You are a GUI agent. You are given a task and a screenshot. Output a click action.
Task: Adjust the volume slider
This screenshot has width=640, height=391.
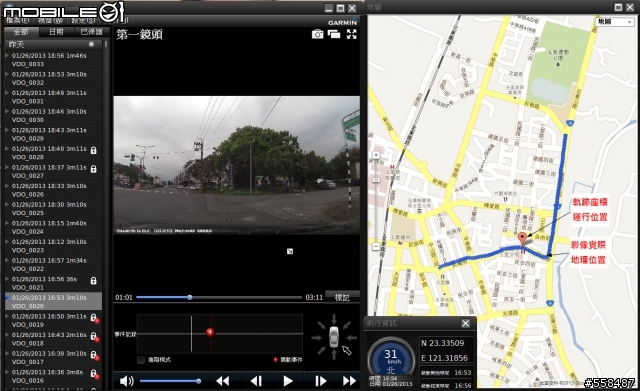[x=170, y=381]
